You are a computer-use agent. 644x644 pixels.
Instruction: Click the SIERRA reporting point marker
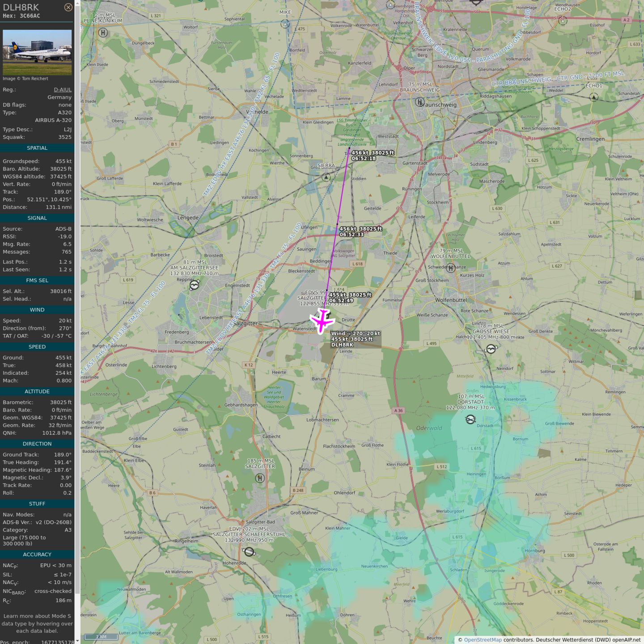click(x=326, y=178)
